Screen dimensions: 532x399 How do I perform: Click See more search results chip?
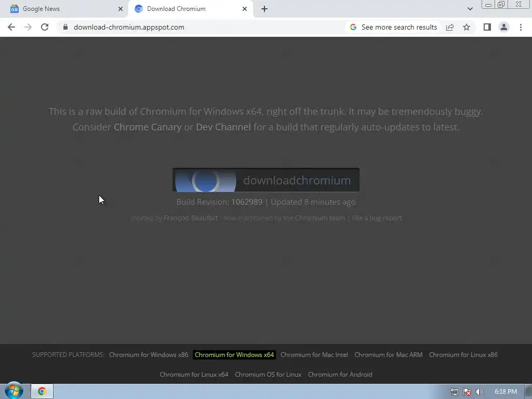pyautogui.click(x=394, y=27)
